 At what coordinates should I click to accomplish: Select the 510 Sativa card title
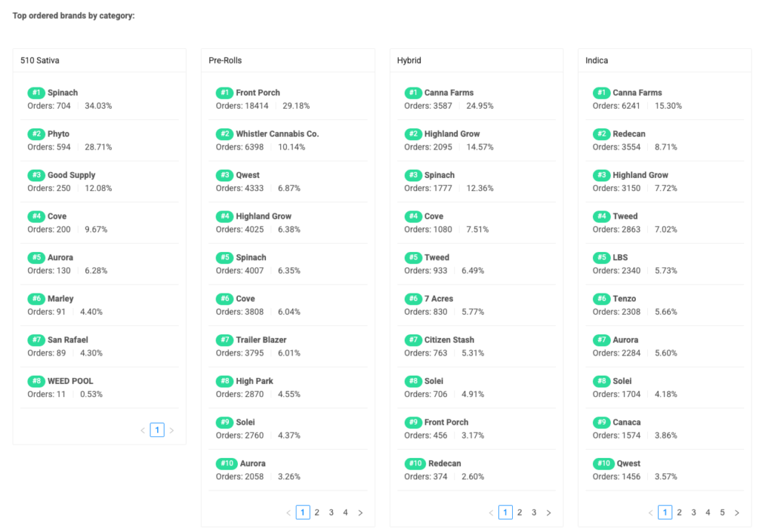click(40, 61)
